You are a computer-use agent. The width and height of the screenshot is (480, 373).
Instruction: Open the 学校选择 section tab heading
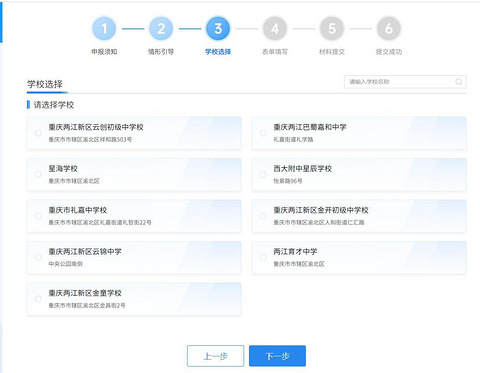point(45,84)
